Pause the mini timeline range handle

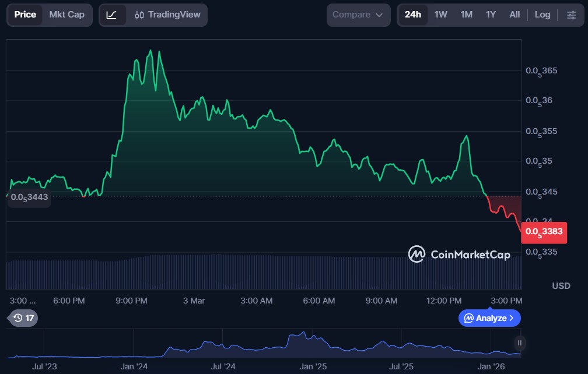[519, 343]
